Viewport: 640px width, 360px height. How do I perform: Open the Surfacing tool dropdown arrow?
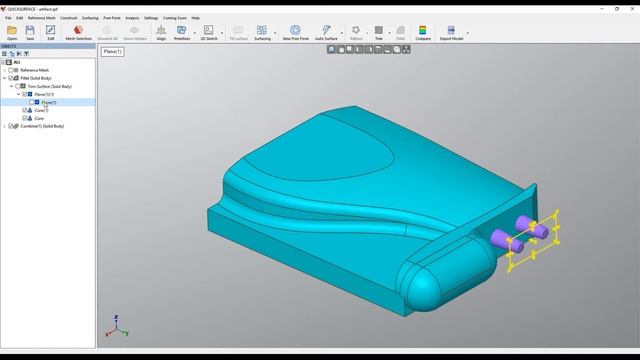point(275,33)
